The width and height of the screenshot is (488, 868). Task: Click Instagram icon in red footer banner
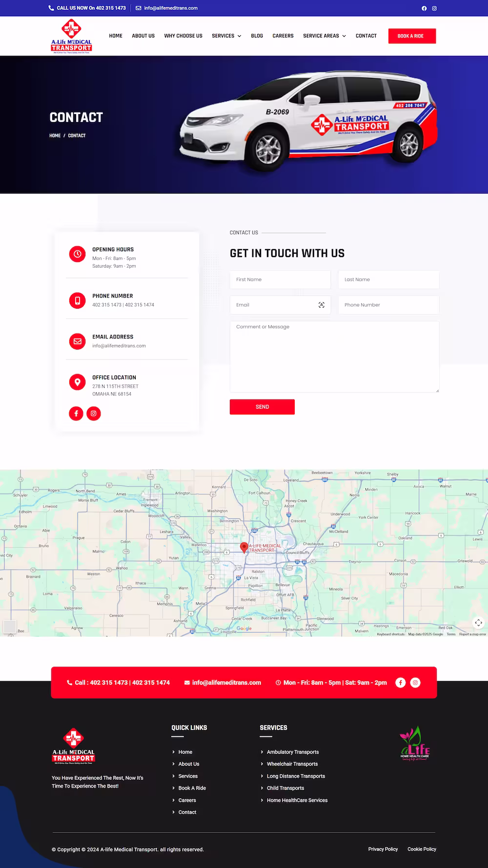[415, 683]
